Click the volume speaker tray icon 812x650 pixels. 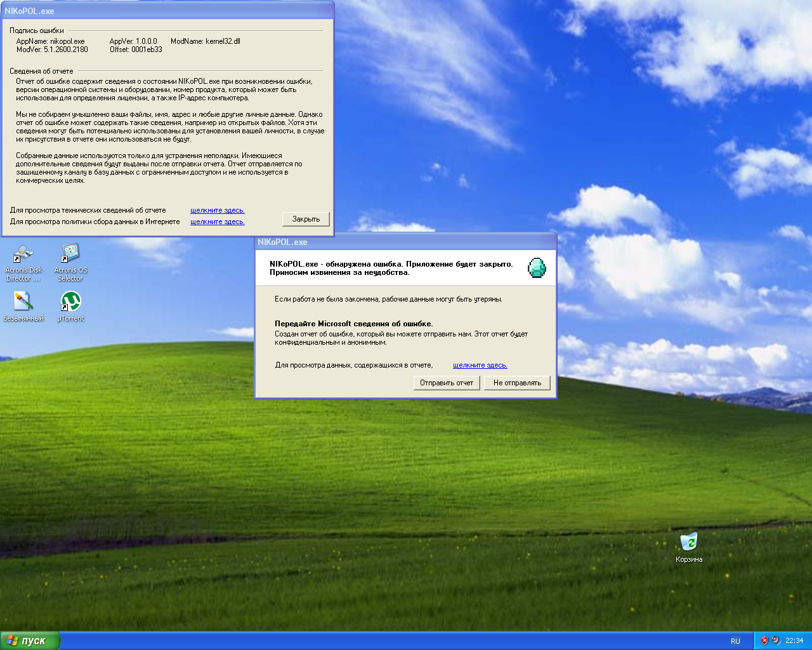pos(776,640)
